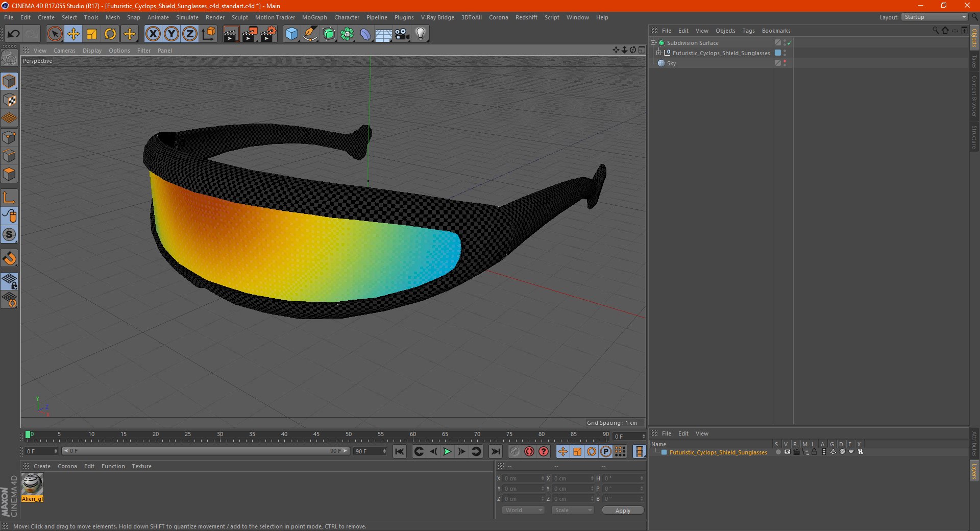Viewport: 980px width, 531px height.
Task: Go to end of animation
Action: click(x=496, y=451)
